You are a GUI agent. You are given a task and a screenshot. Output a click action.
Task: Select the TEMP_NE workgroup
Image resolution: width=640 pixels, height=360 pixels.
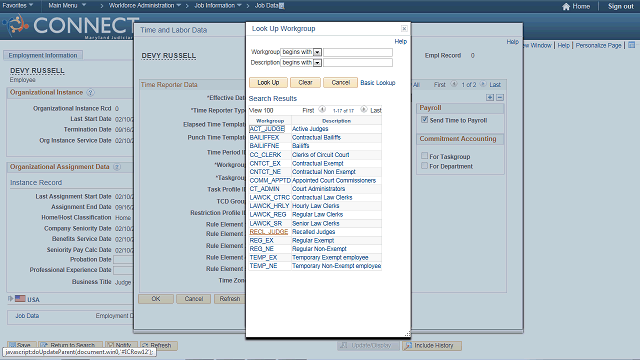tap(263, 266)
